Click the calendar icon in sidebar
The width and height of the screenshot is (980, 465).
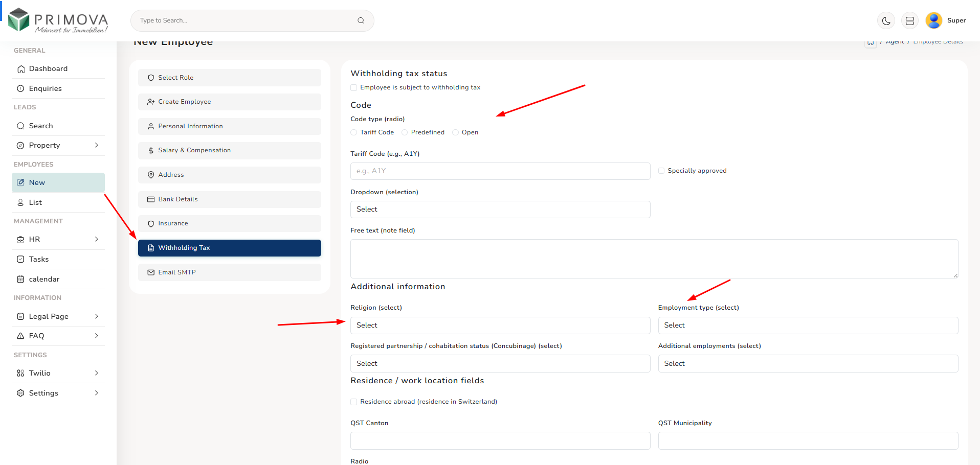pyautogui.click(x=20, y=279)
